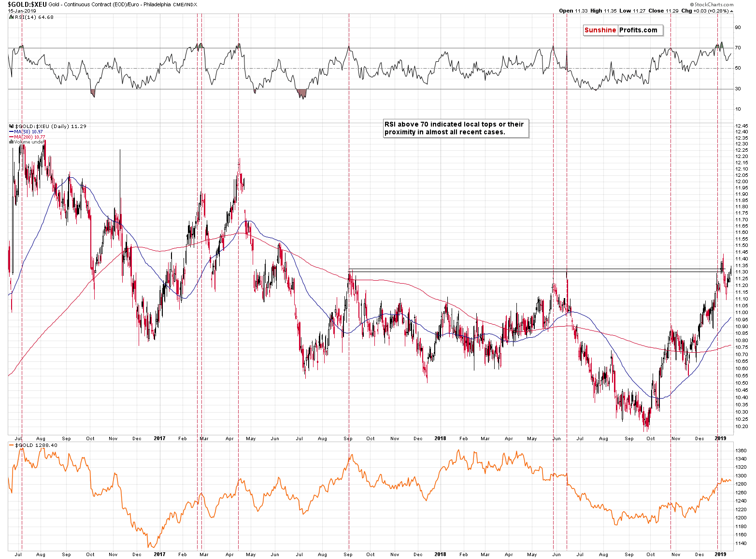This screenshot has width=756, height=559.
Task: Click the RSI indicator icon beside RSI(14)
Action: click(12, 17)
